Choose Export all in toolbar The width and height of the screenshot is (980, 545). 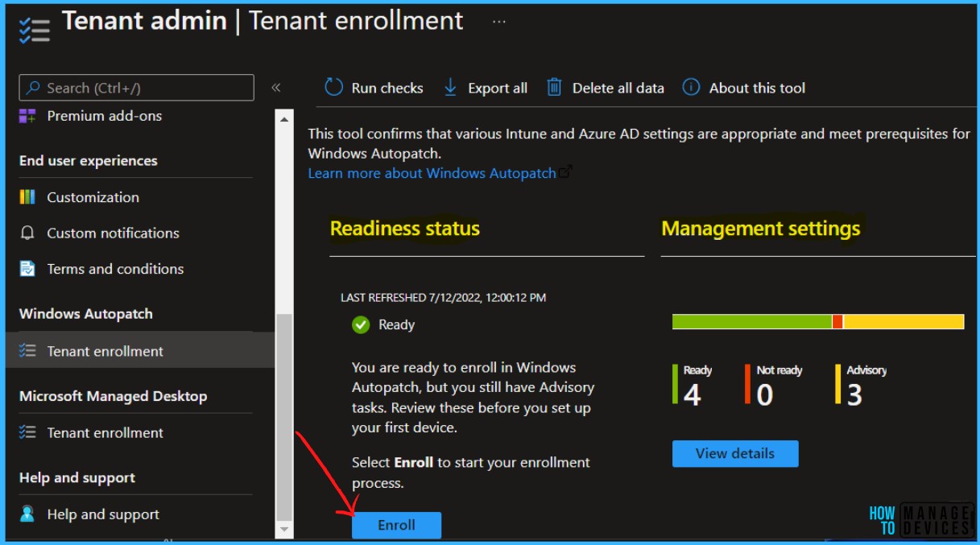498,89
